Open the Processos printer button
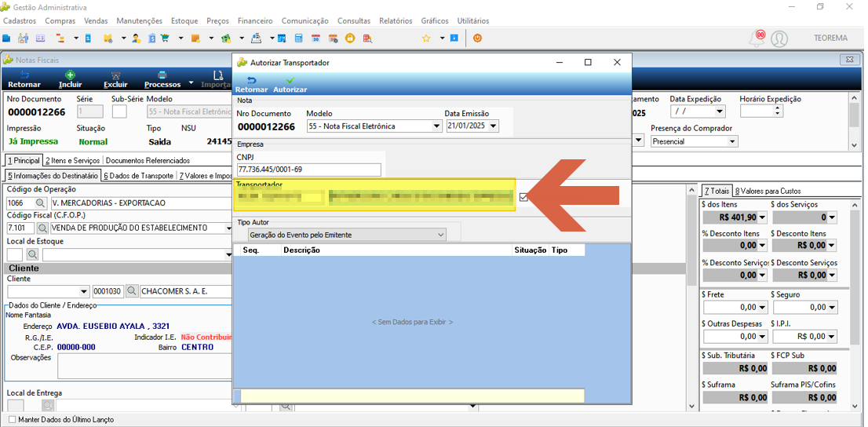Screen dimensions: 868x427 (x=162, y=80)
